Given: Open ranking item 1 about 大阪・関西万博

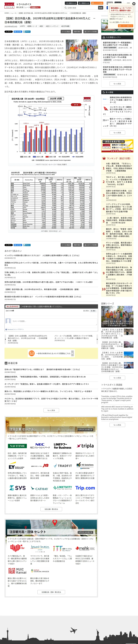Looking at the screenshot, I should (x=119, y=167).
